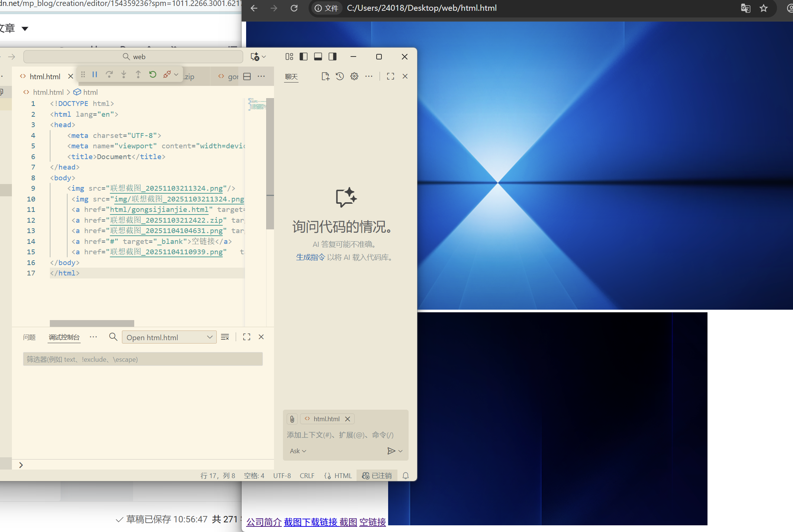Start a new chat

[325, 76]
